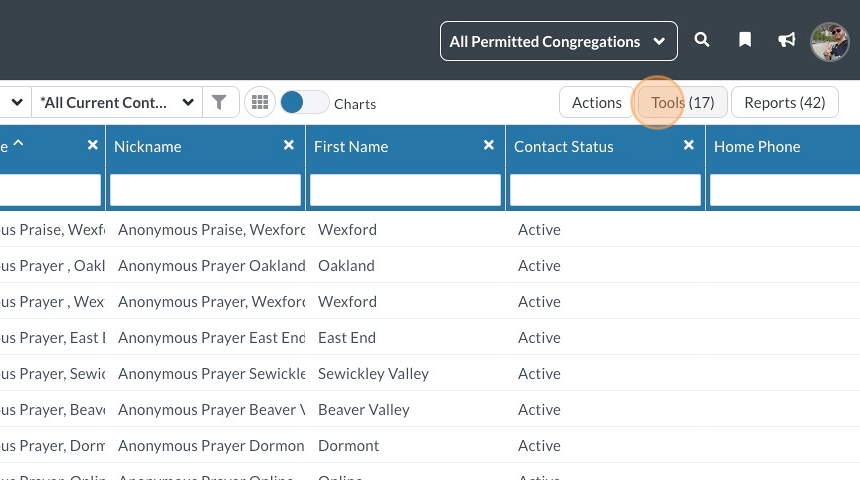Sort by the Nickname column header
Image resolution: width=860 pixels, height=480 pixels.
(x=148, y=146)
